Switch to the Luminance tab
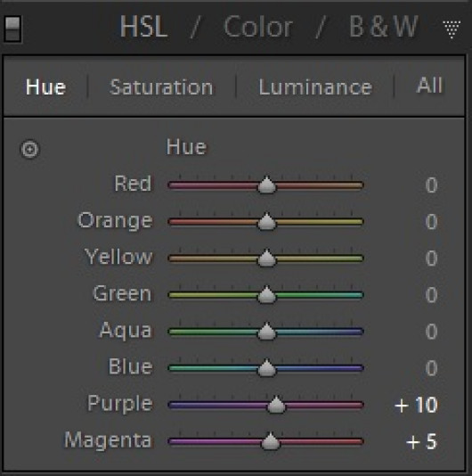The image size is (472, 476). click(x=315, y=87)
